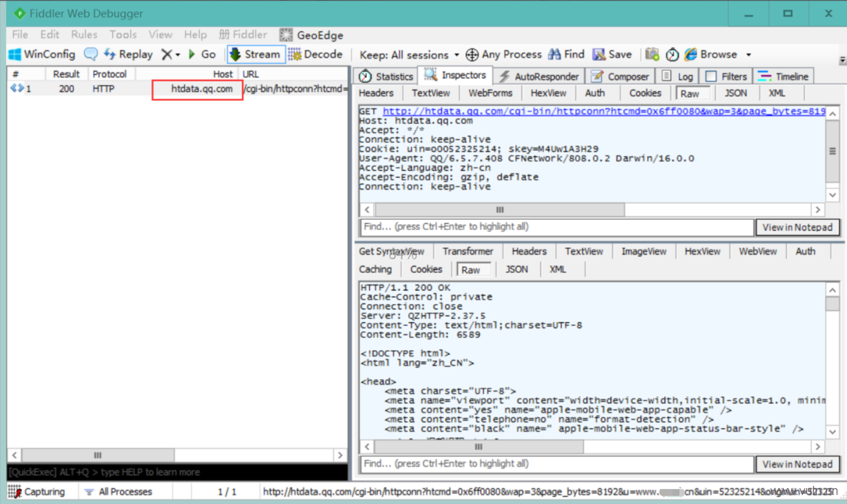Open the Keep: All sessions dropdown
This screenshot has width=847, height=504.
(x=409, y=55)
